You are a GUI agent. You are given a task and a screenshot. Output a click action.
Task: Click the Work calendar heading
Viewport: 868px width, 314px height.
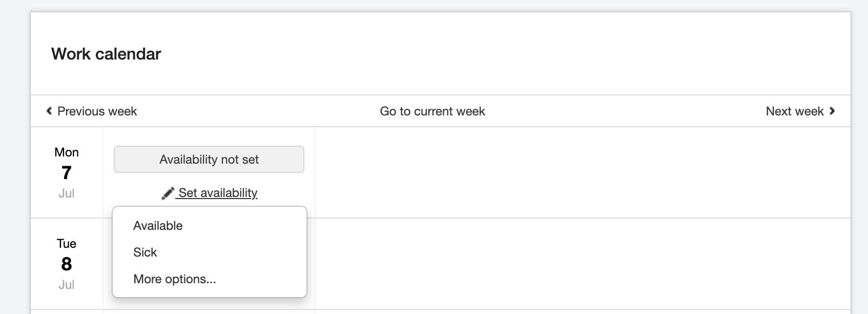pos(106,54)
